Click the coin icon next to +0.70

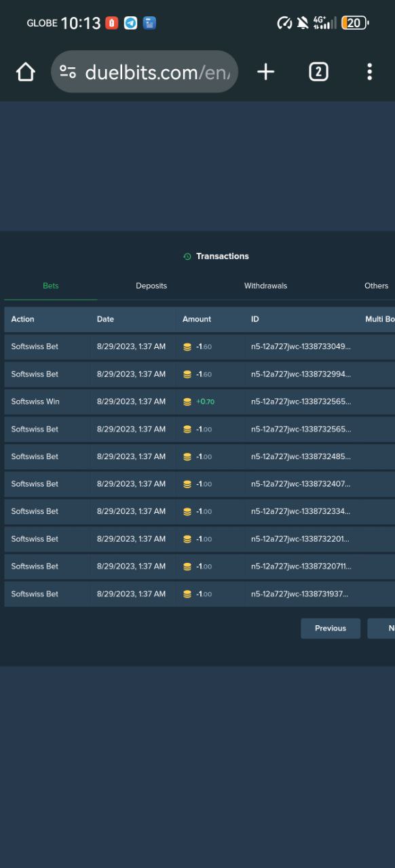tap(187, 402)
